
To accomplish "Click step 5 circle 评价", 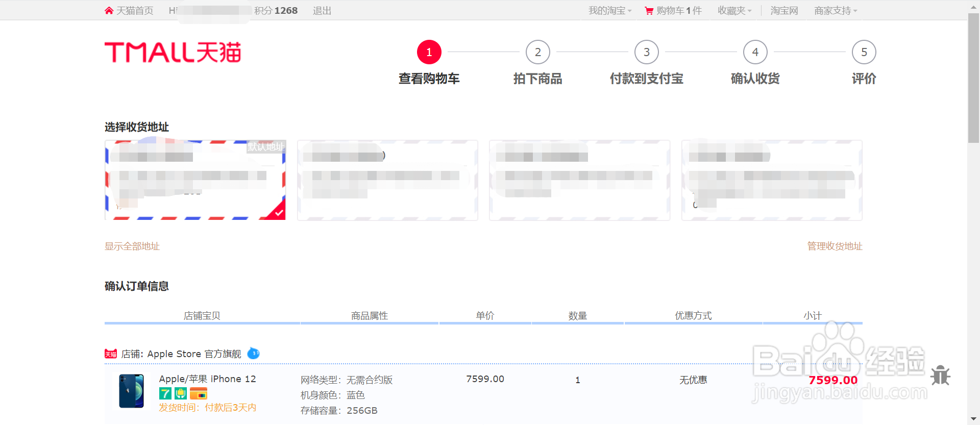I will (x=864, y=52).
